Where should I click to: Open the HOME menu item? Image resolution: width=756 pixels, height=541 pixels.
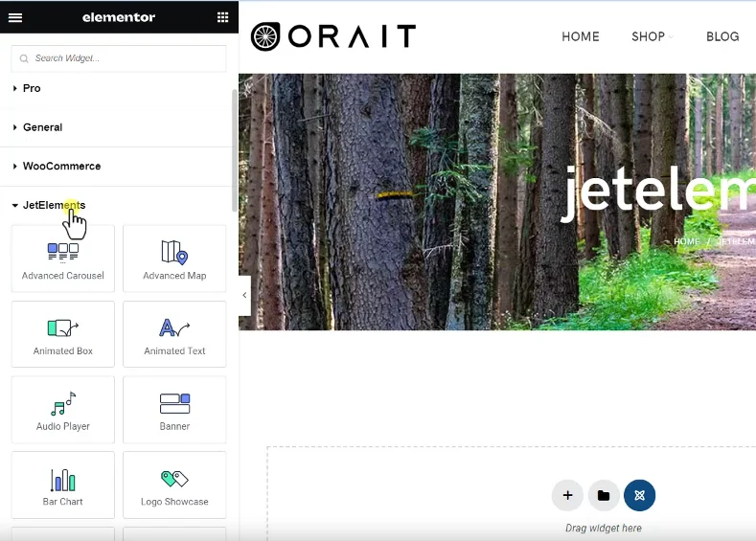(x=580, y=36)
